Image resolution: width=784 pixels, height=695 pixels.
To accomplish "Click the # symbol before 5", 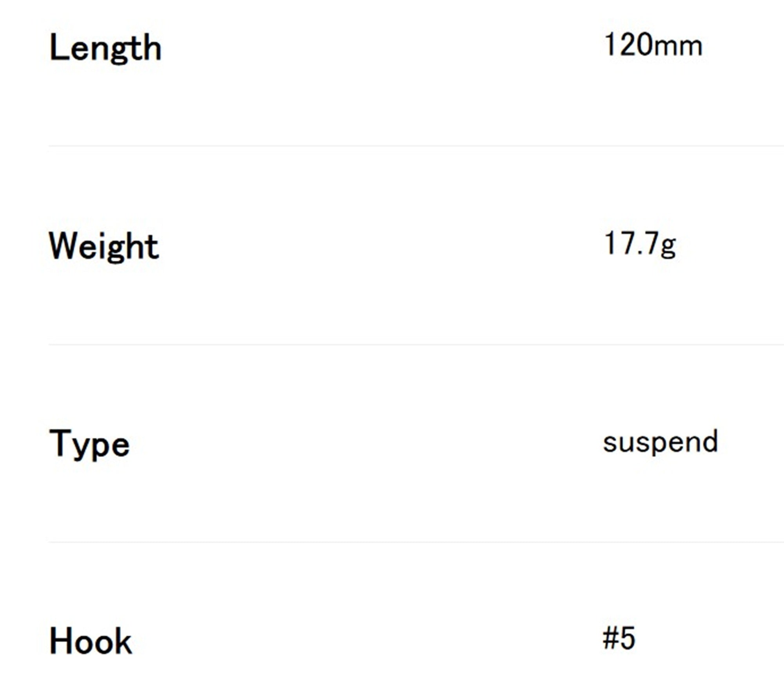I will coord(610,638).
